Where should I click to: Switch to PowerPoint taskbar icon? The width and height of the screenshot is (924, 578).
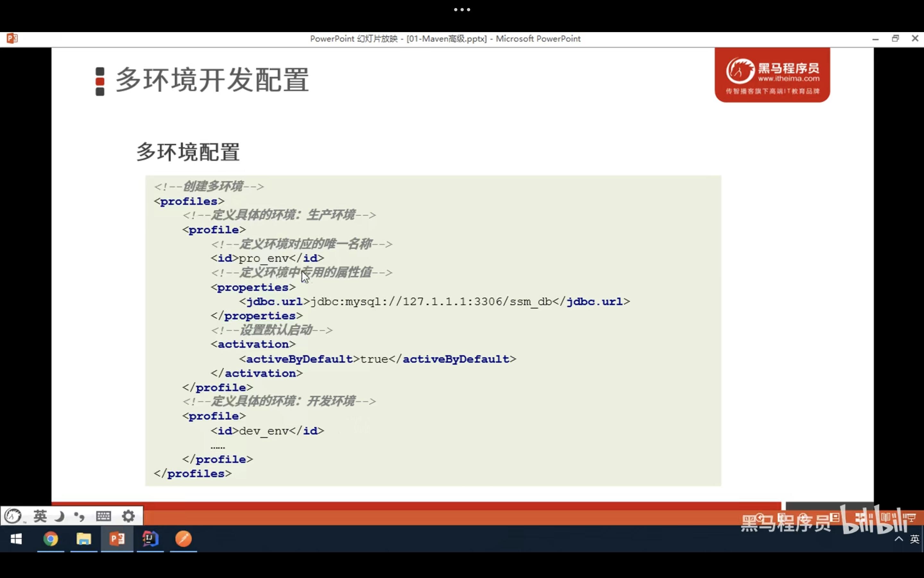tap(117, 539)
